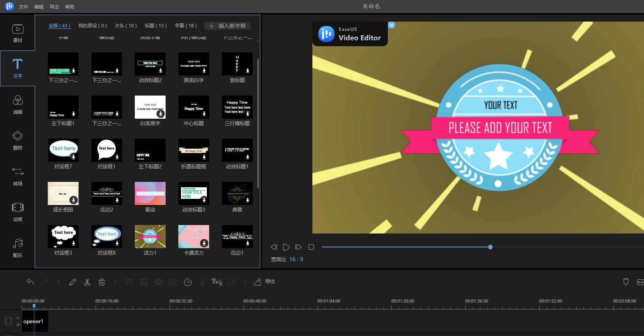The width and height of the screenshot is (644, 336).
Task: Add a marker with the marker icon
Action: pos(626,282)
